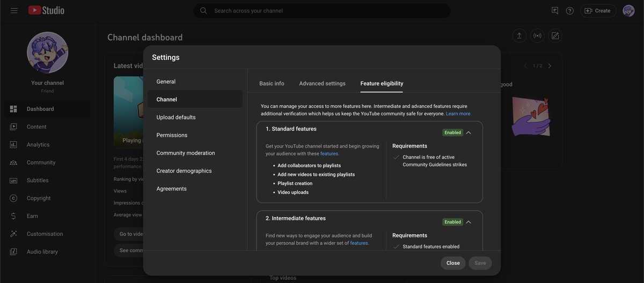The height and width of the screenshot is (283, 644).
Task: Click 'Standard features enabled' requirement text
Action: 431,247
